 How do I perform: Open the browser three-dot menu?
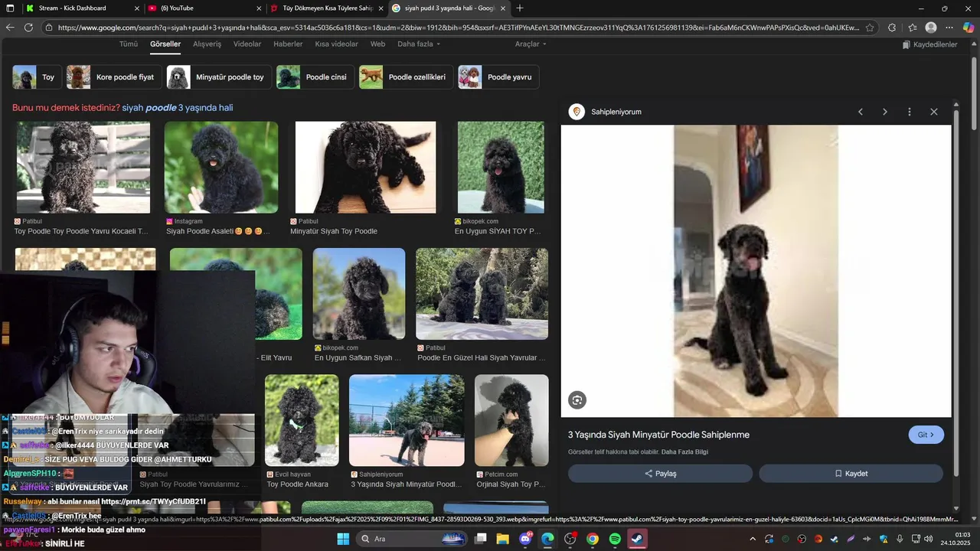pyautogui.click(x=949, y=28)
